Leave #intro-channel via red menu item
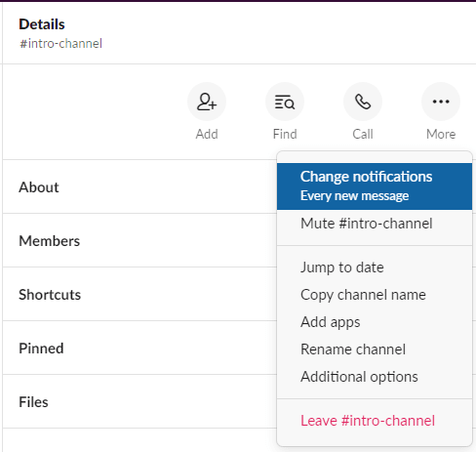Image resolution: width=476 pixels, height=452 pixels. pyautogui.click(x=375, y=421)
